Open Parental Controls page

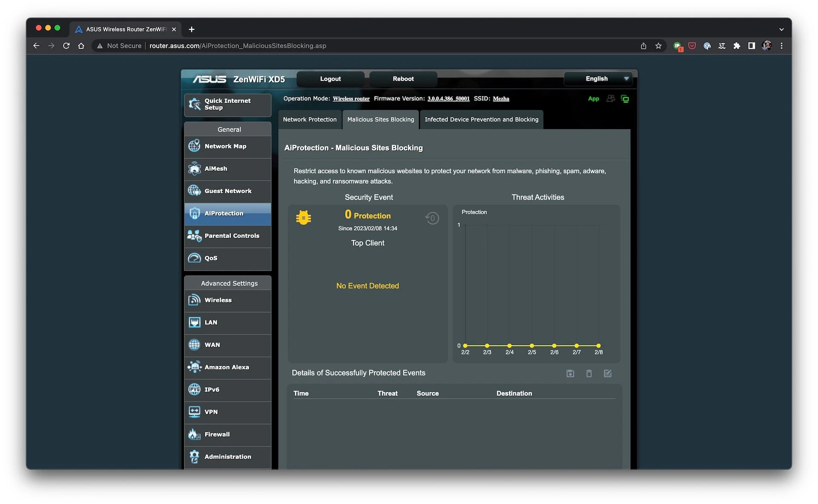tap(228, 236)
